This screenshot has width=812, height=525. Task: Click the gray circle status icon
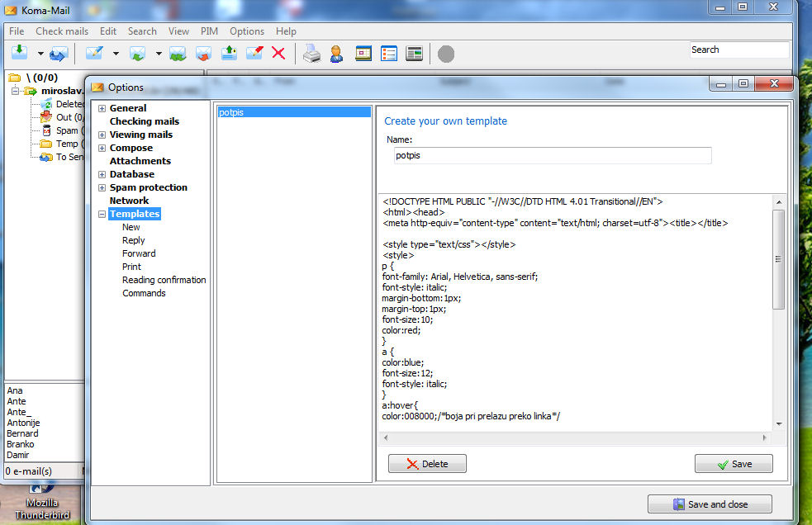point(446,54)
